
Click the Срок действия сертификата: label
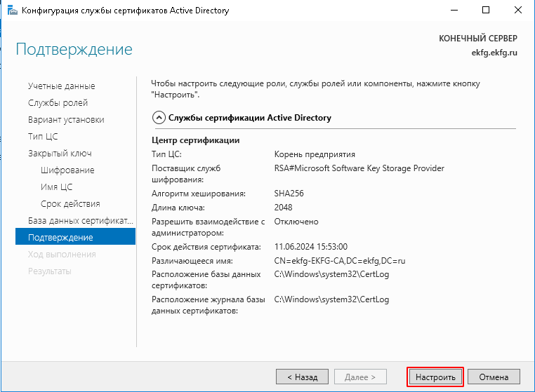pos(206,247)
